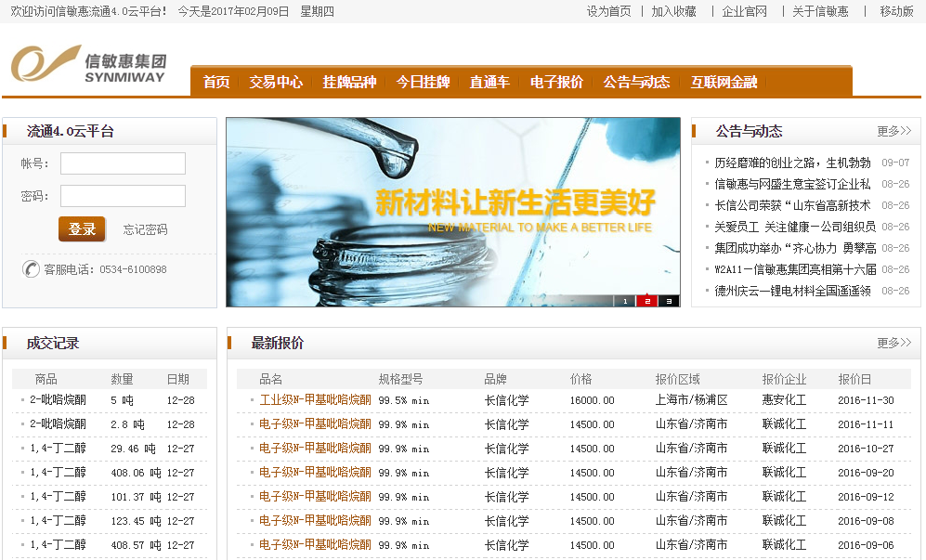Click the 上海市/杨浦区 region cell
926x560 pixels.
click(x=692, y=400)
